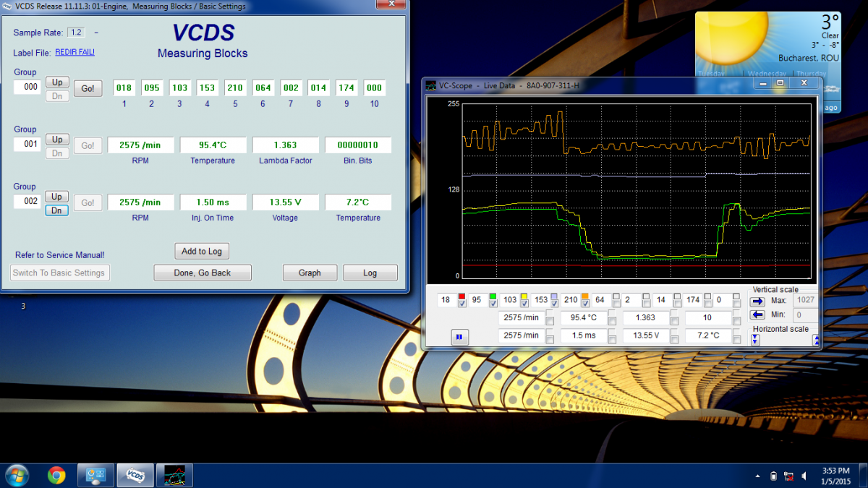868x488 pixels.
Task: Click the 1.363 Lambda Factor value in VCDS
Action: [x=285, y=145]
